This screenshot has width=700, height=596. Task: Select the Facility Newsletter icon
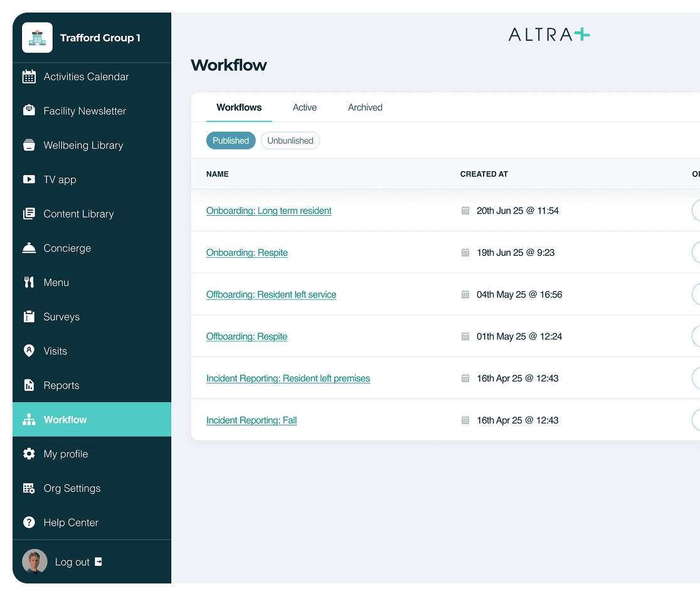29,111
